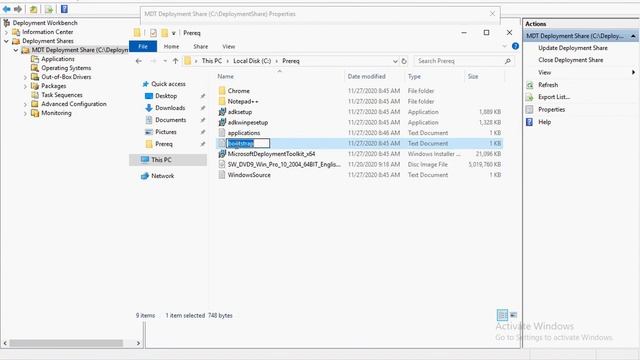The width and height of the screenshot is (640, 360).
Task: Click the Refresh button next to address bar
Action: (x=404, y=61)
